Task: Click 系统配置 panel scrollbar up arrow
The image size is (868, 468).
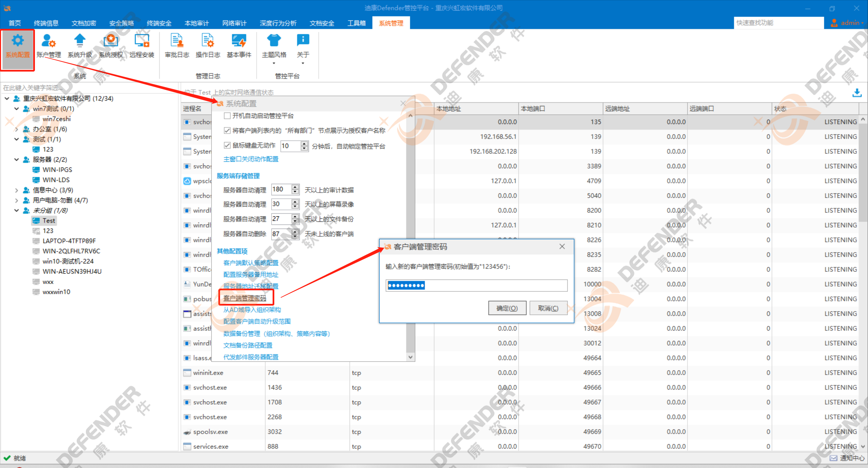Action: [x=410, y=116]
